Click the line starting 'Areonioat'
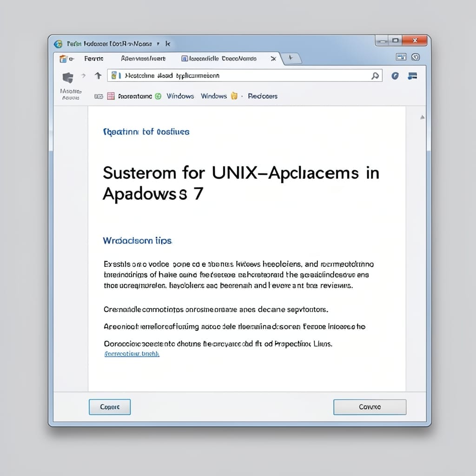 pyautogui.click(x=234, y=327)
